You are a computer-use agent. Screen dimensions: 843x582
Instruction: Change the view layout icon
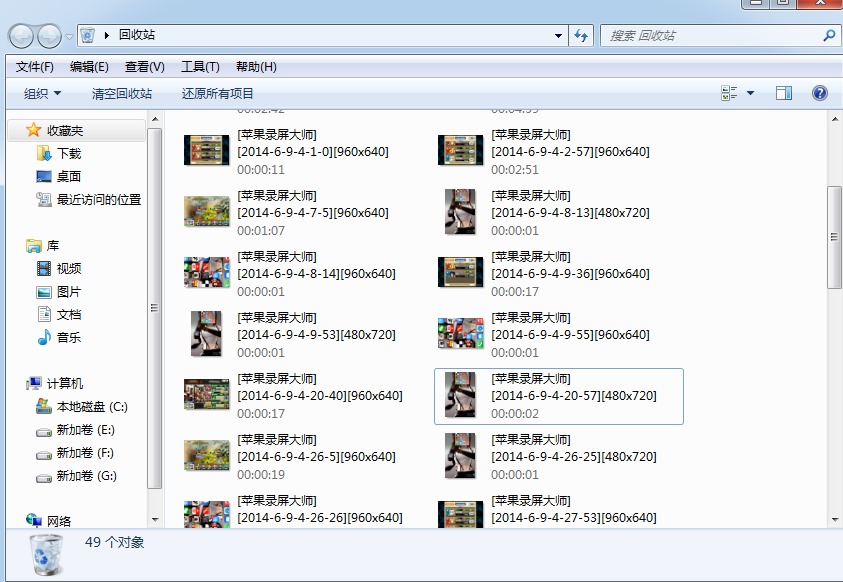coord(728,93)
